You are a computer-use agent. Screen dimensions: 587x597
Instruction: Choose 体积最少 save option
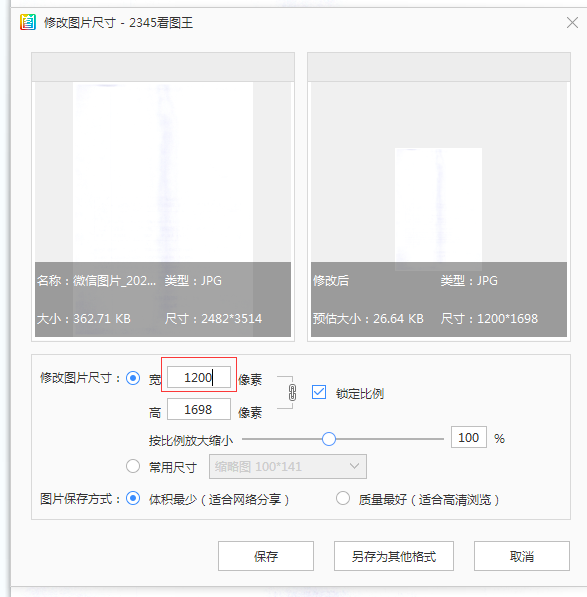pos(133,498)
